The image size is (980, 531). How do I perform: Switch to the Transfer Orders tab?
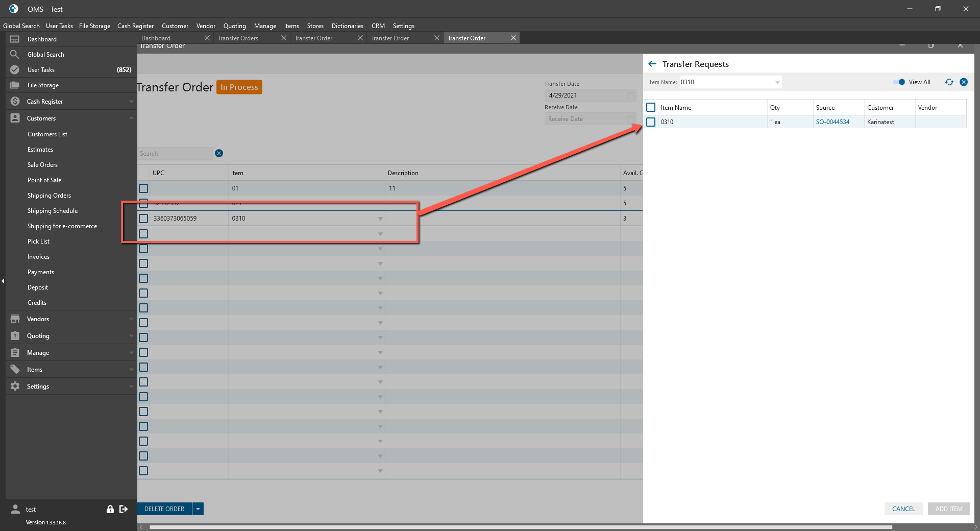(238, 38)
